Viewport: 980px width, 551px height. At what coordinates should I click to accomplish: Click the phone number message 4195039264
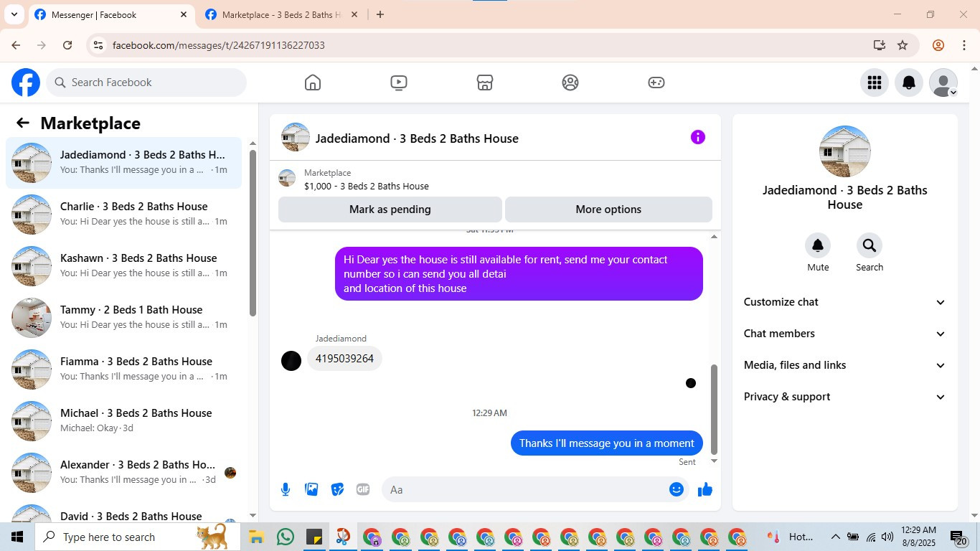click(344, 359)
